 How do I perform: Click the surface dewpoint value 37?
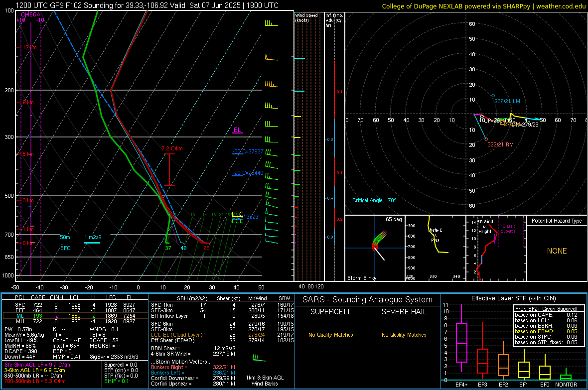tap(168, 248)
